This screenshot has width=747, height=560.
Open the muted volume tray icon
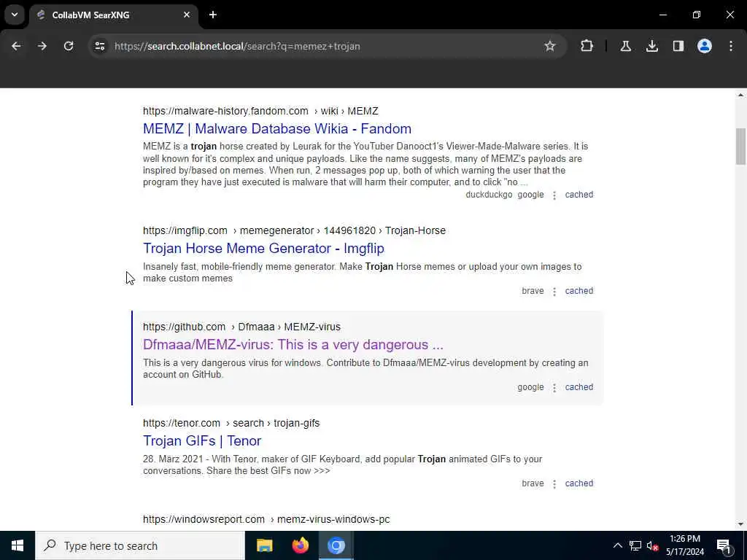tap(652, 545)
